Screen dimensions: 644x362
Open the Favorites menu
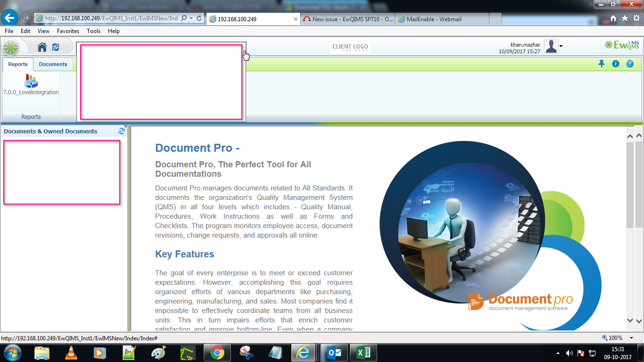68,31
